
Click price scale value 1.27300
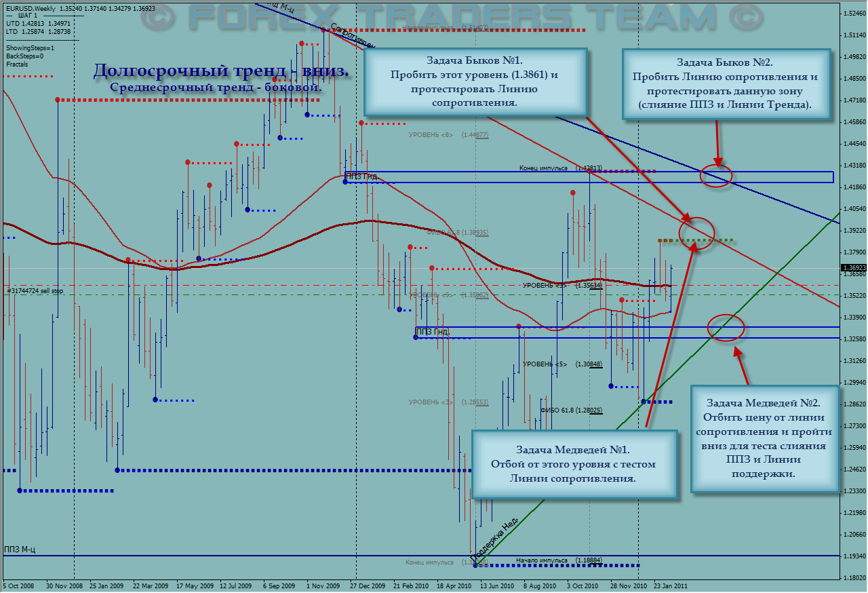click(854, 426)
